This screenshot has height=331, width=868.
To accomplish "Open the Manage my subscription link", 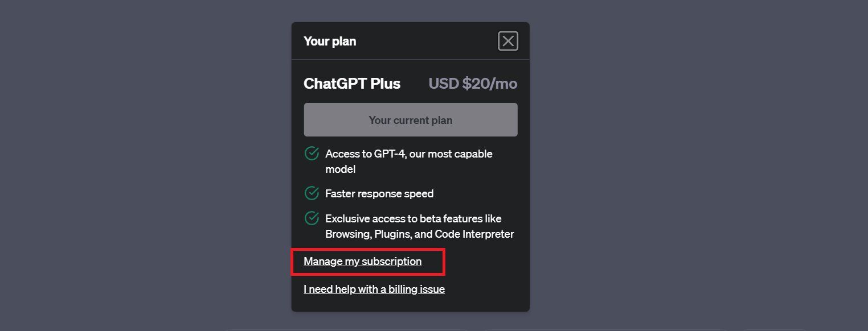I will [363, 262].
